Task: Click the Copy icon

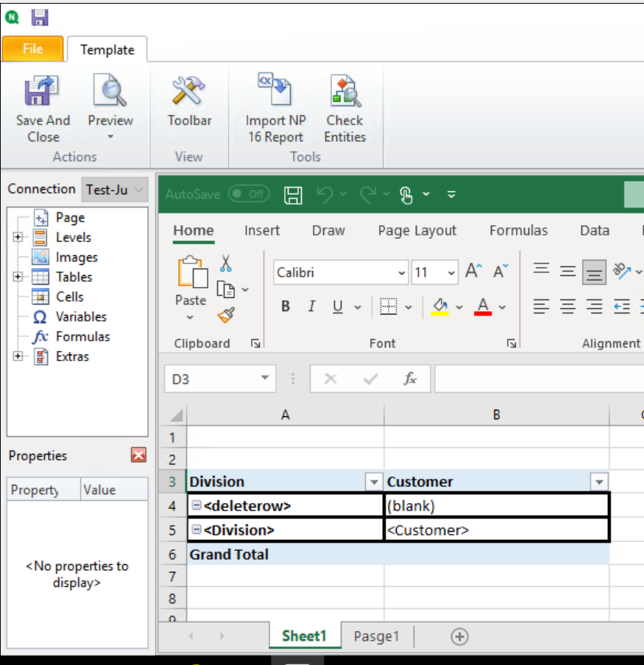Action: pos(225,290)
